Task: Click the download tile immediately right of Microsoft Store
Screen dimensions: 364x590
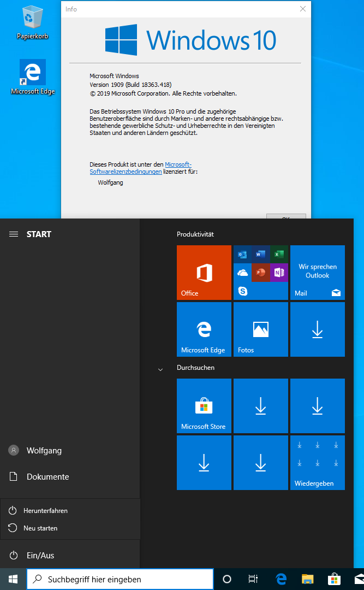Action: point(261,405)
